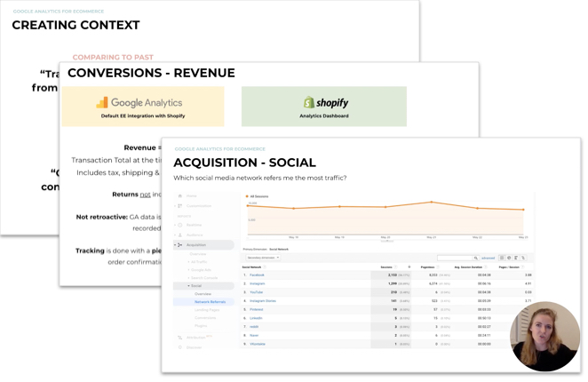Click the Conversions - Revenue slide title
The image size is (588, 382).
[151, 73]
